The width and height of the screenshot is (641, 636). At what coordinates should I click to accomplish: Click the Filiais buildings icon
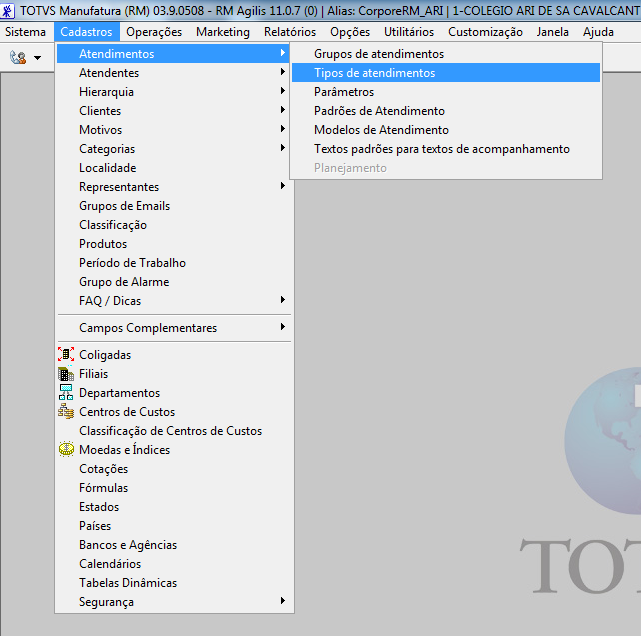point(66,374)
